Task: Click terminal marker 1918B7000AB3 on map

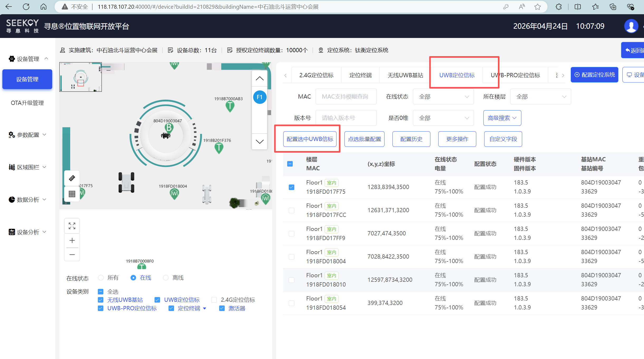Action: click(230, 107)
